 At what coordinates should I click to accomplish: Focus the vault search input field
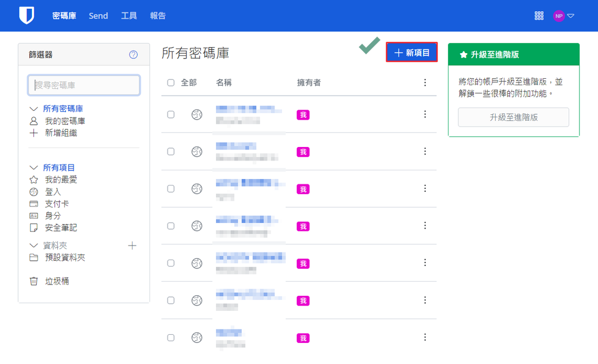[84, 85]
